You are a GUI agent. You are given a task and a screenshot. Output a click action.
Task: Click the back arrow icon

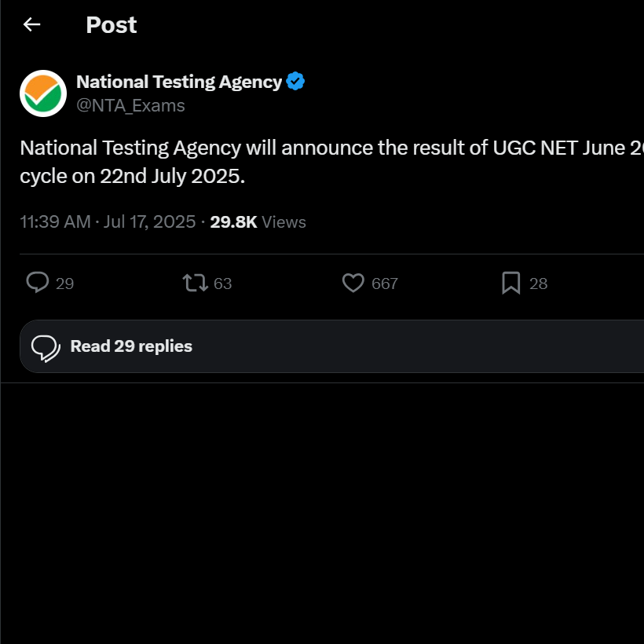click(31, 24)
